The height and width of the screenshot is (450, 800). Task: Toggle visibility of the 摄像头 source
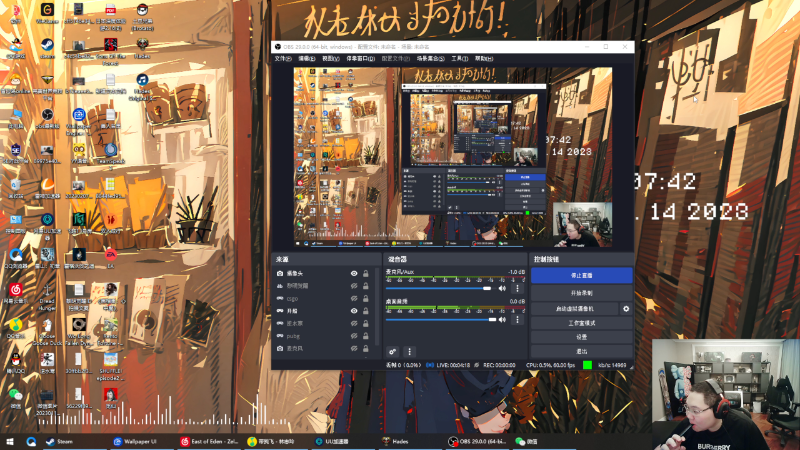pyautogui.click(x=354, y=273)
